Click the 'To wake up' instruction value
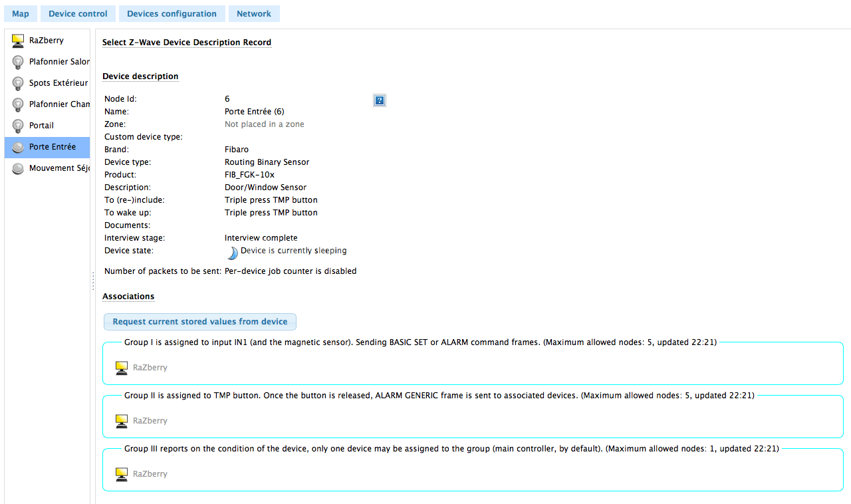851x504 pixels. point(271,213)
